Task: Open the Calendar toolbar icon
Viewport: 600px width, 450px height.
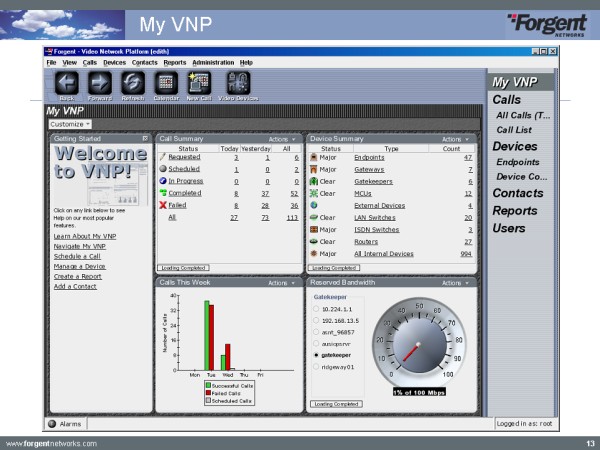Action: coord(165,83)
